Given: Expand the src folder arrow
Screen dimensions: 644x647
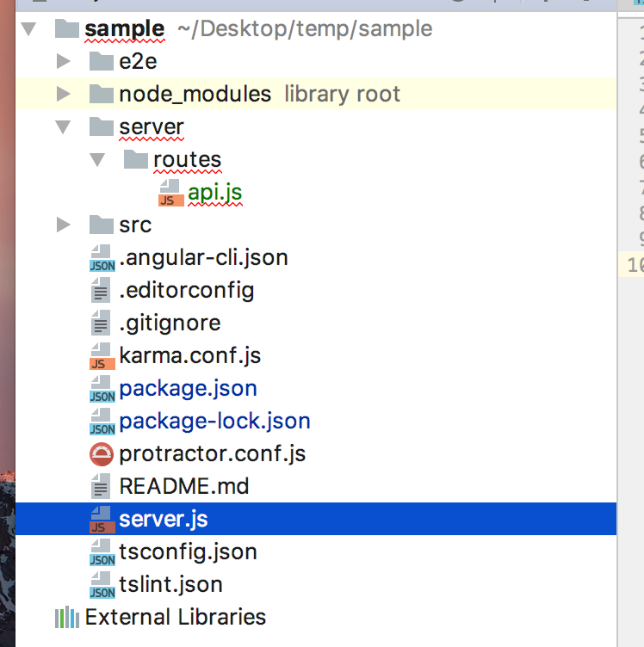Looking at the screenshot, I should pos(63,225).
